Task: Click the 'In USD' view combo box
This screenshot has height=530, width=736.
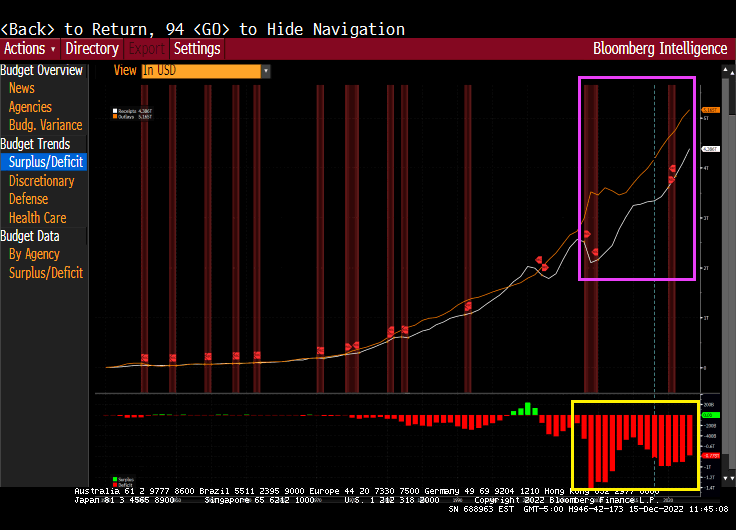Action: 200,71
